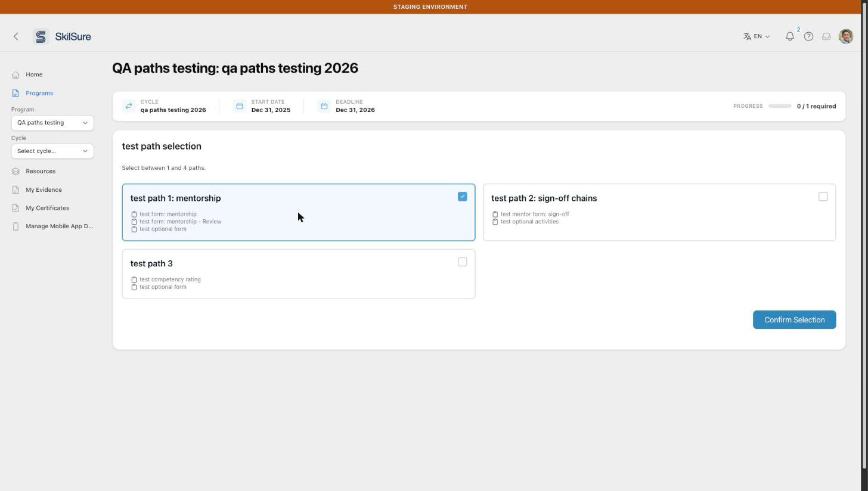Open My Evidence in sidebar
Viewport: 868px width, 491px height.
tap(44, 189)
